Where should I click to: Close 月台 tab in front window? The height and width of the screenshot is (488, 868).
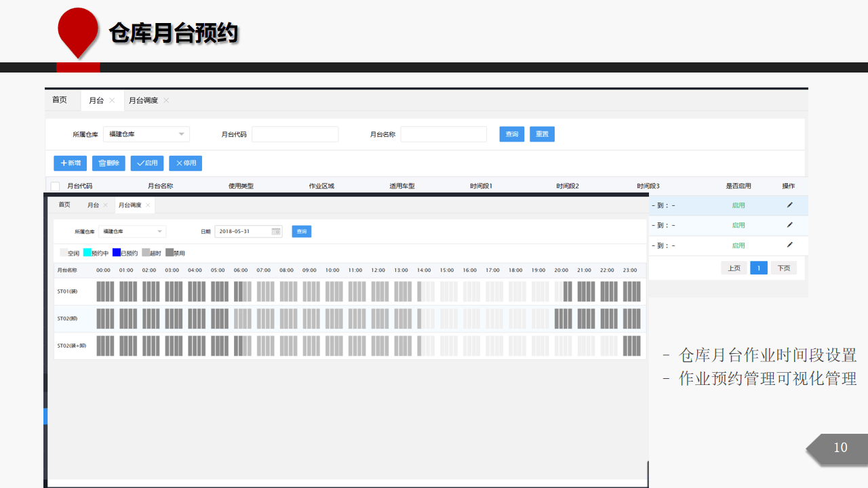pos(105,205)
